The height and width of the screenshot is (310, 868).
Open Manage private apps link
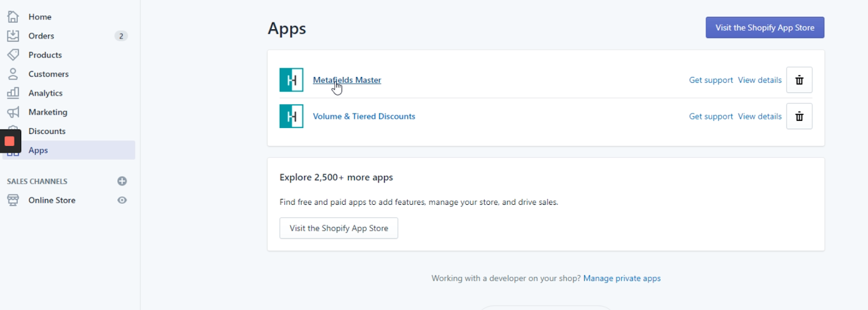(622, 279)
